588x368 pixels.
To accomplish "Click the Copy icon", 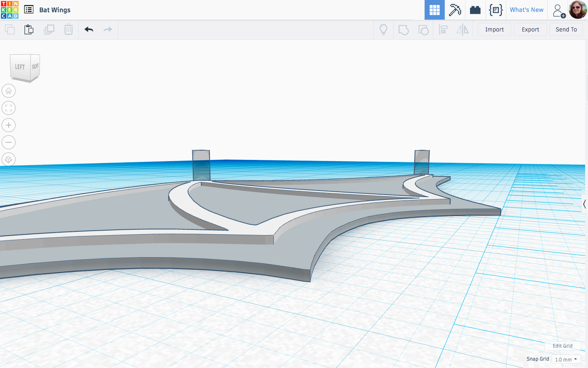I will tap(9, 29).
